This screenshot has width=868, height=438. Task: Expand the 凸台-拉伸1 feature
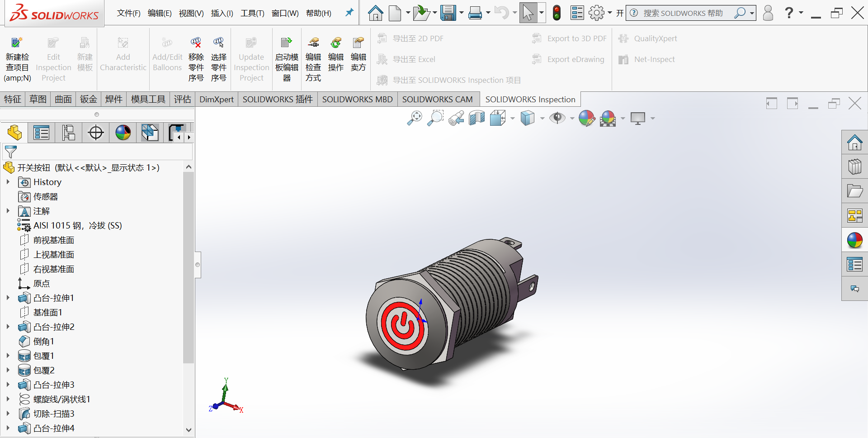[x=8, y=298]
